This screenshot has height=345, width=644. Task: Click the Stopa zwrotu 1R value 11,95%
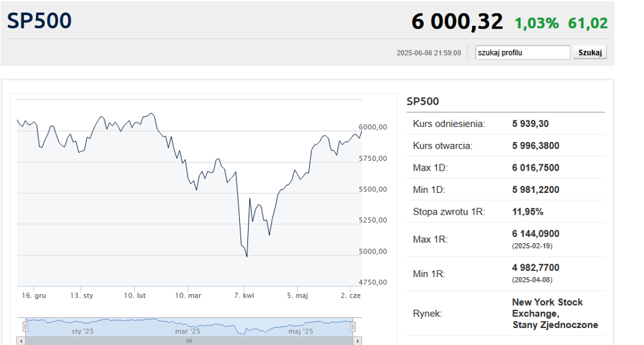[x=528, y=212]
